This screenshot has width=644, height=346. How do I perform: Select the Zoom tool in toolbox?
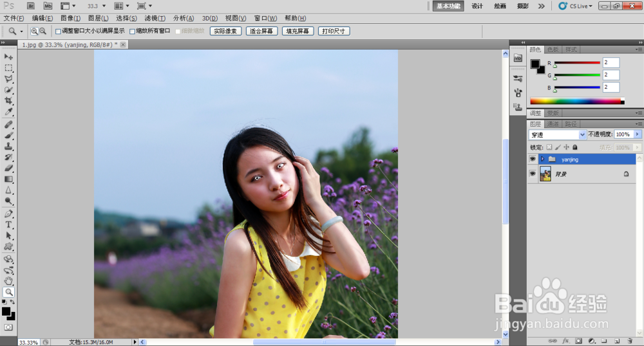coord(8,292)
